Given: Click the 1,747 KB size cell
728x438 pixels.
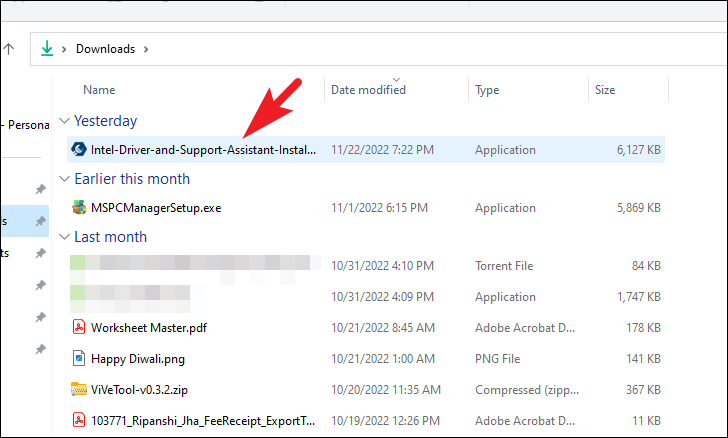Looking at the screenshot, I should point(638,297).
